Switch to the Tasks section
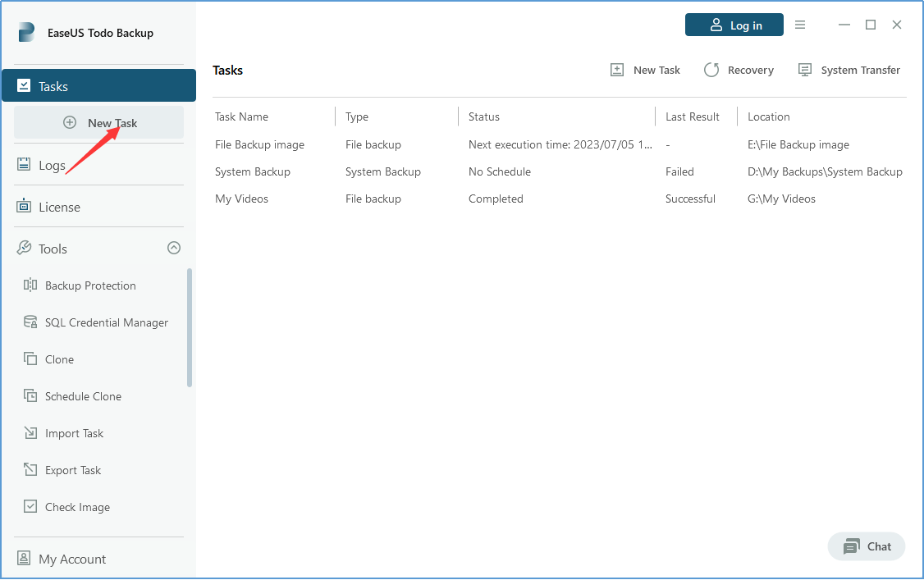This screenshot has height=580, width=924. coord(53,85)
